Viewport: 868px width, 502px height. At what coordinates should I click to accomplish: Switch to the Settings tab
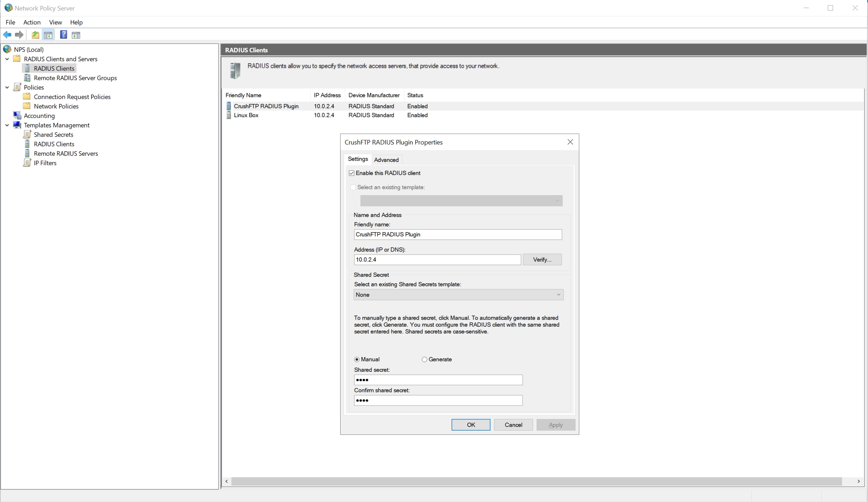pyautogui.click(x=358, y=159)
